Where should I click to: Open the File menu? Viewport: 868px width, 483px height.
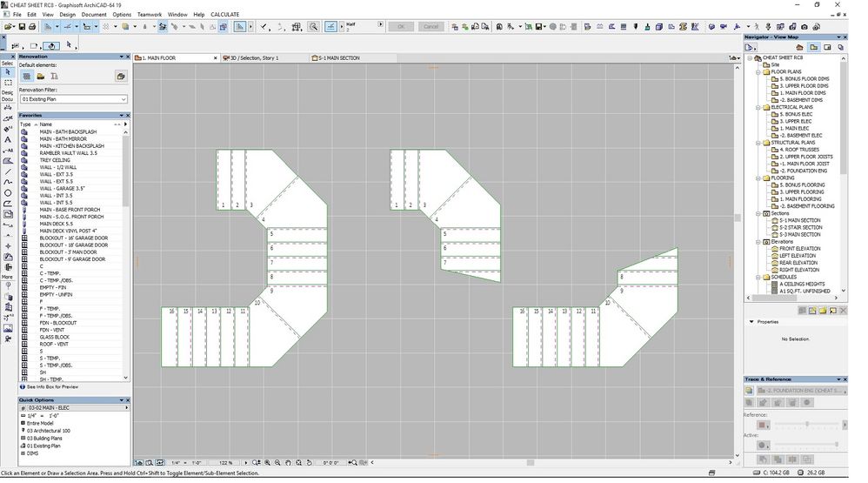pyautogui.click(x=17, y=15)
